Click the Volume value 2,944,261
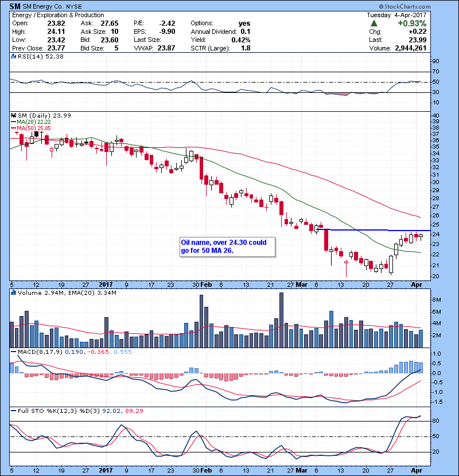Screen dimensions: 459x476 [411, 48]
